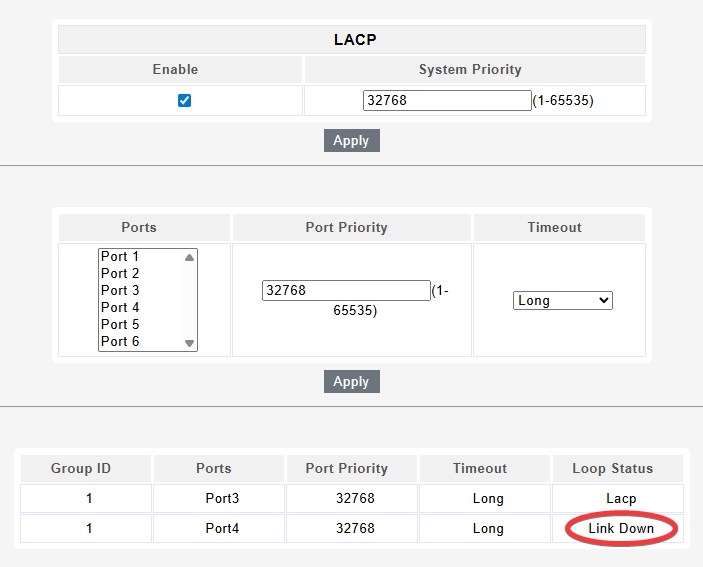Select Port 6 in ports list
The width and height of the screenshot is (703, 567).
120,341
